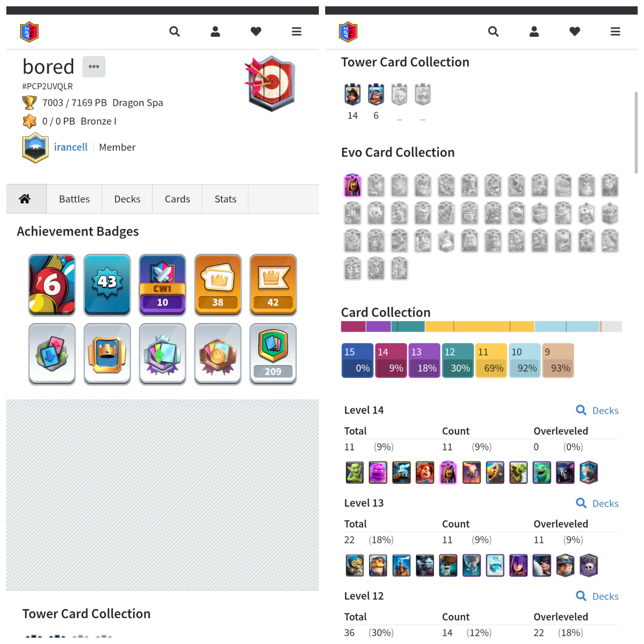Screen dimensions: 644x644
Task: Select the level 11 69% swatch
Action: (491, 360)
